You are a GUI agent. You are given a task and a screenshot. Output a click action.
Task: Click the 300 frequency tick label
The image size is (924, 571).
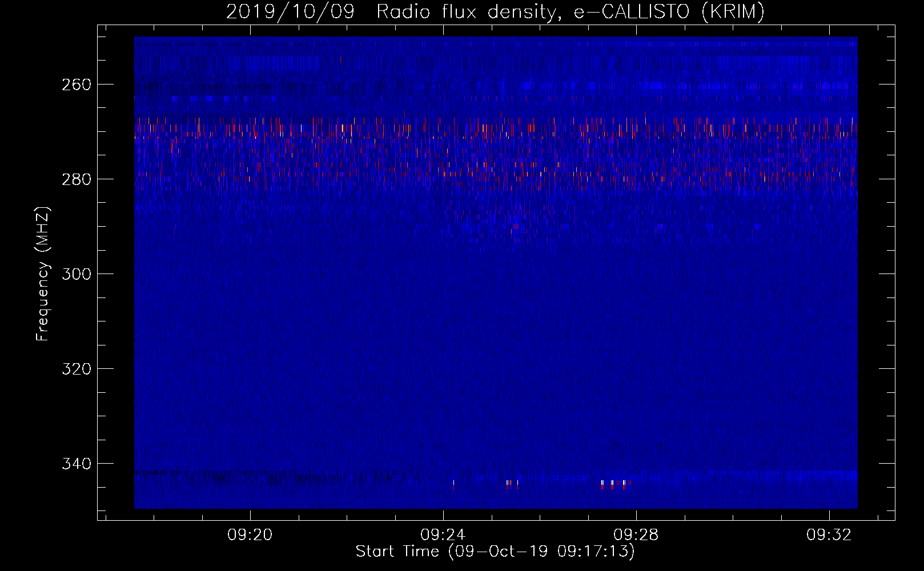77,274
